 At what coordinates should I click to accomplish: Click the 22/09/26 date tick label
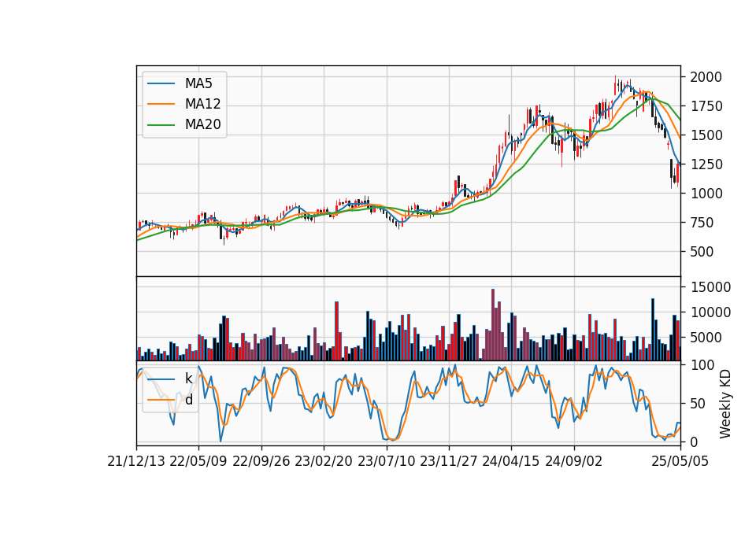[x=261, y=461]
